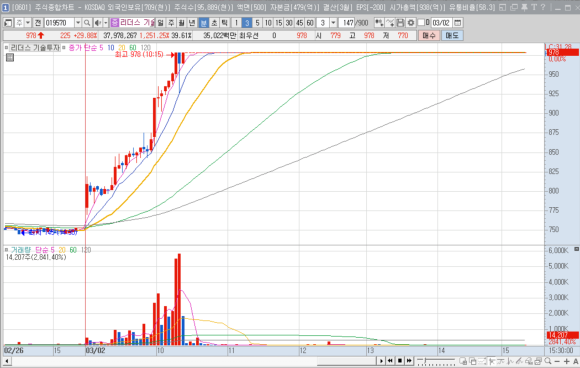Open the minute interval value dropdown arrow
Viewport: 580px width, 368px height.
(333, 23)
